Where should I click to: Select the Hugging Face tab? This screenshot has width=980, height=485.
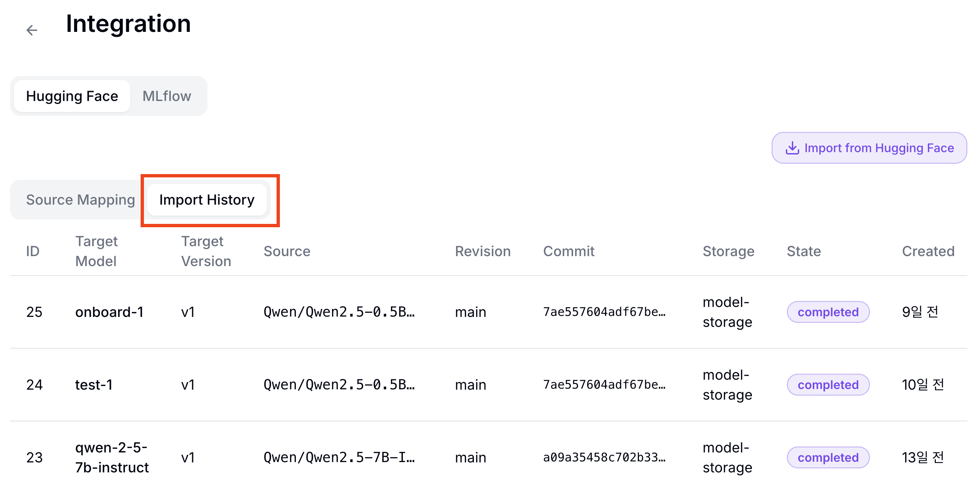tap(72, 96)
